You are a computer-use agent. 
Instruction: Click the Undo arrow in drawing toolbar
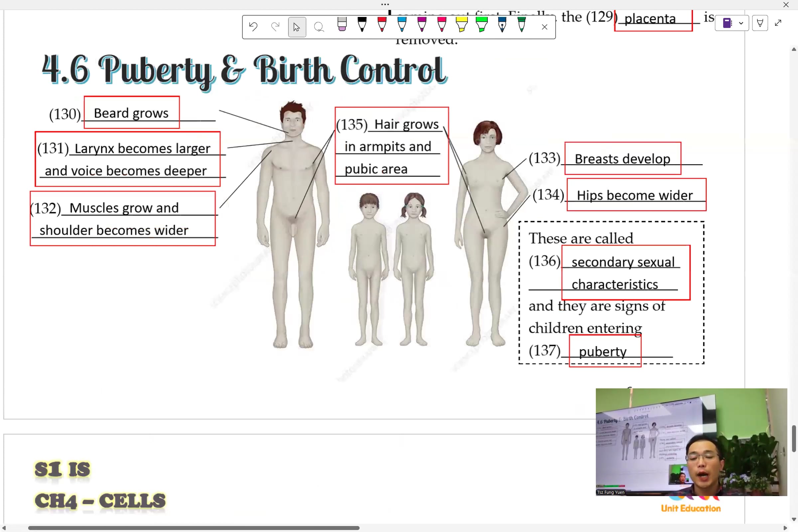click(x=253, y=27)
